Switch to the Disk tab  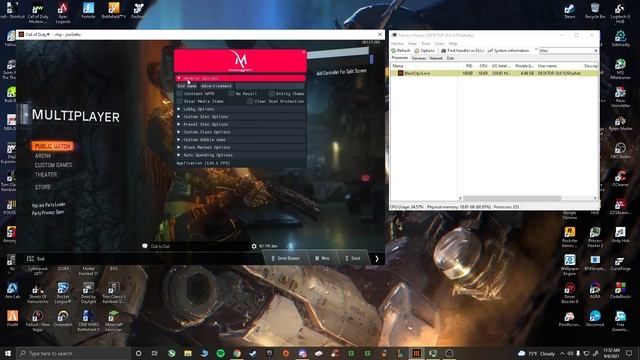click(450, 58)
